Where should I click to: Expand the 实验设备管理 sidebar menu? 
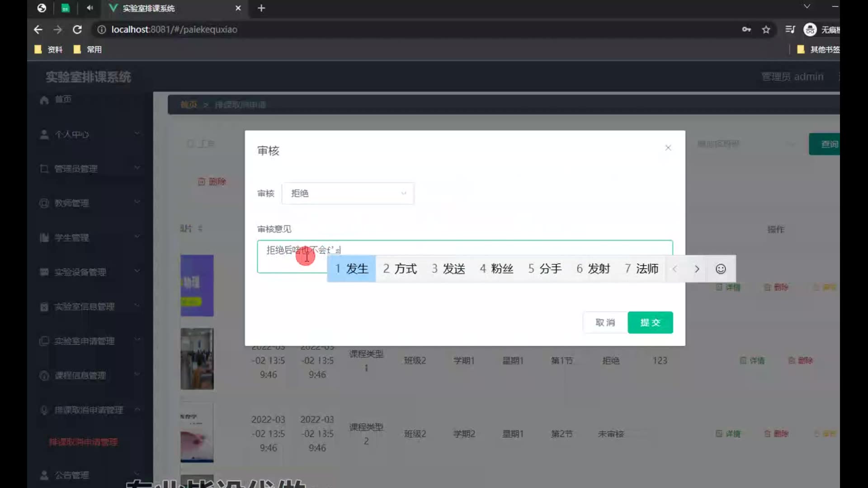click(90, 272)
